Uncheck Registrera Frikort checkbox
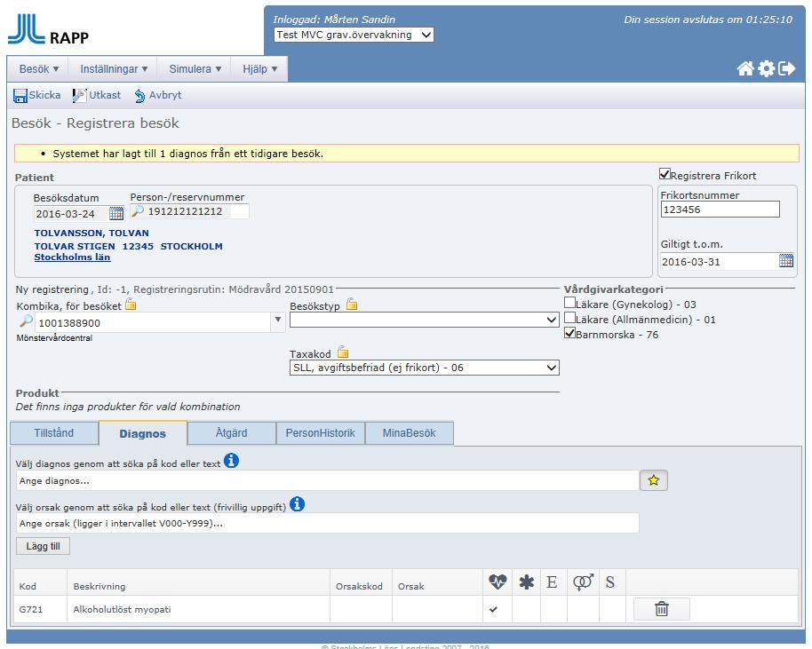This screenshot has height=649, width=812. (665, 174)
